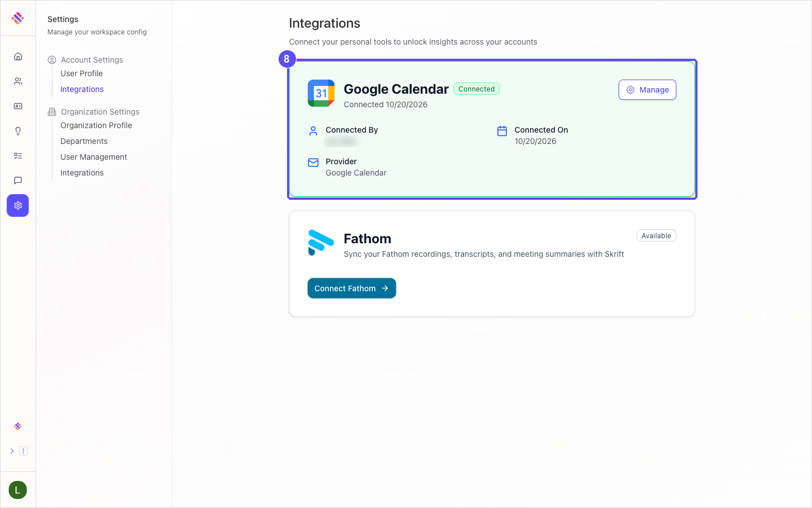Viewport: 812px width, 508px height.
Task: Open the green L user avatar
Action: (x=18, y=490)
